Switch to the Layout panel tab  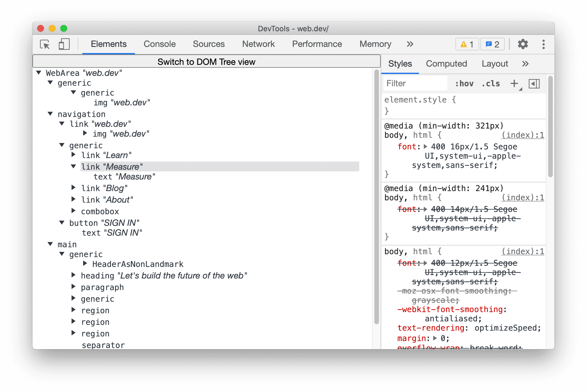point(495,63)
